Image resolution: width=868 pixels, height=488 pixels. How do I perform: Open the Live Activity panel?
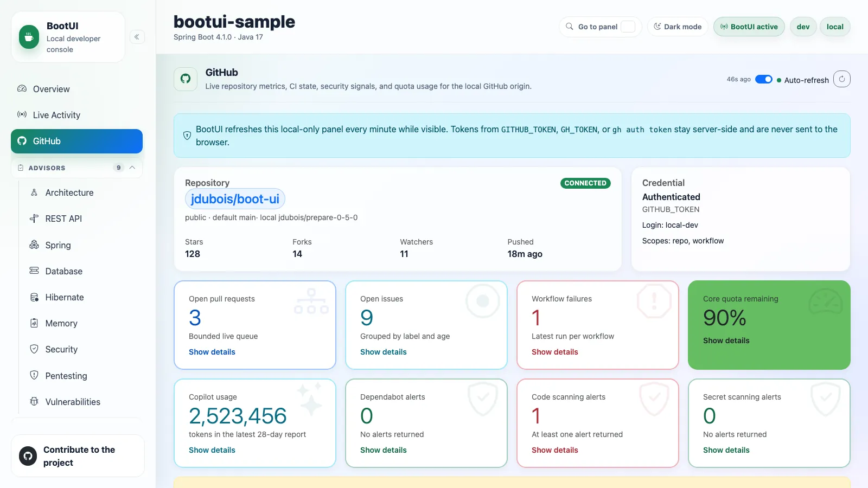point(76,115)
